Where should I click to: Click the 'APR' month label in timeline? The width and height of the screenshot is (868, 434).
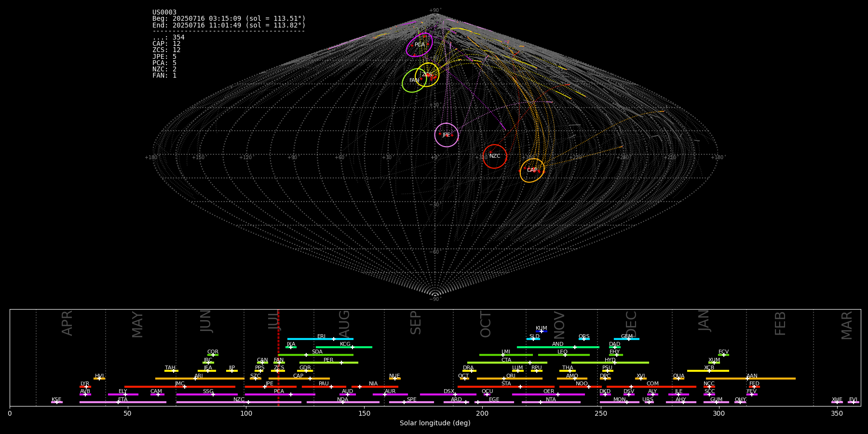click(67, 323)
